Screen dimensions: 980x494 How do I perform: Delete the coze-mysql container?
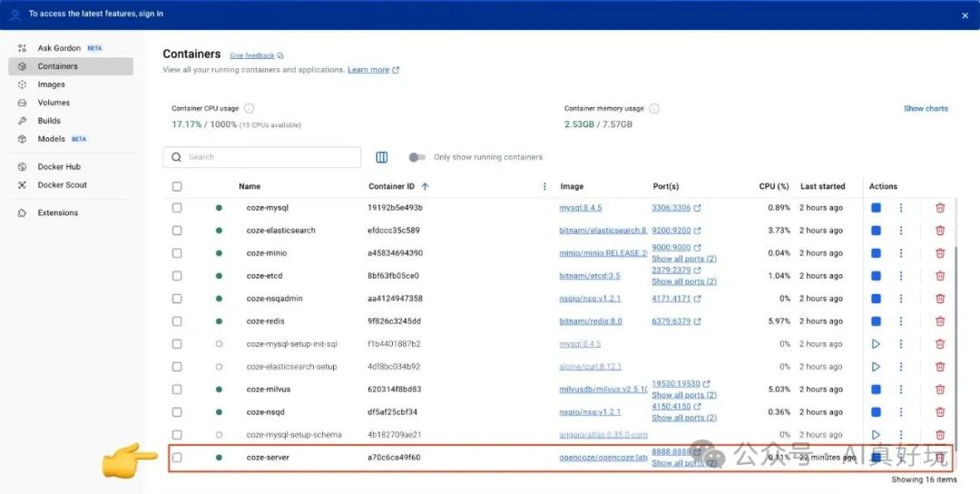939,208
